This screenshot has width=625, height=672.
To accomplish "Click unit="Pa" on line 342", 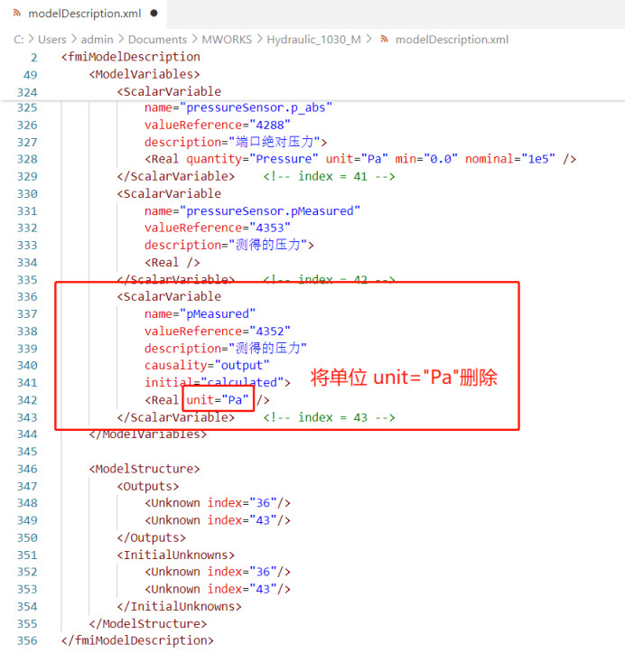I will click(218, 400).
